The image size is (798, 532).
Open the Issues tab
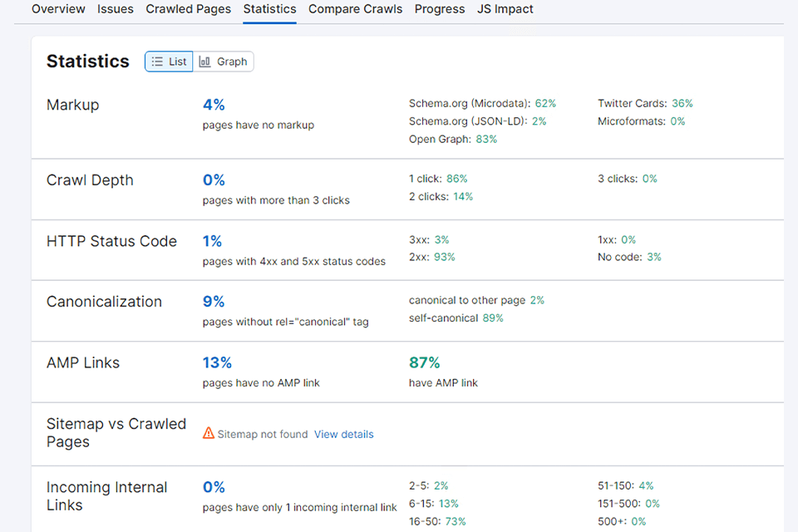pyautogui.click(x=116, y=9)
